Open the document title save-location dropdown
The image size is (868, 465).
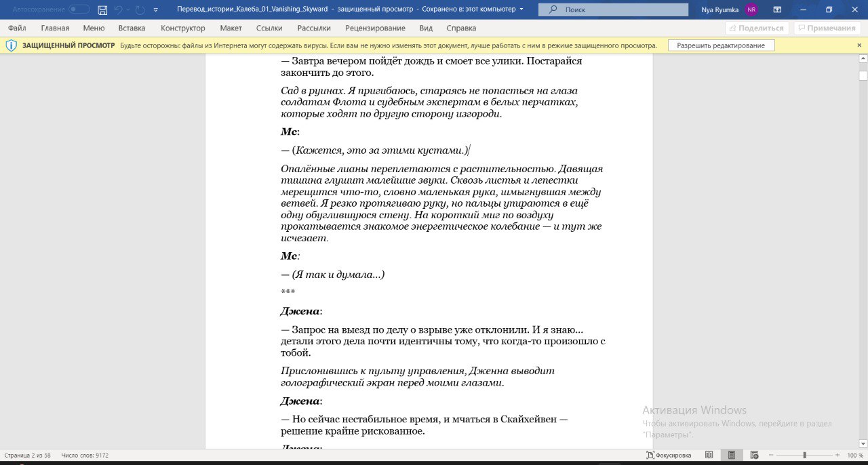[x=521, y=9]
